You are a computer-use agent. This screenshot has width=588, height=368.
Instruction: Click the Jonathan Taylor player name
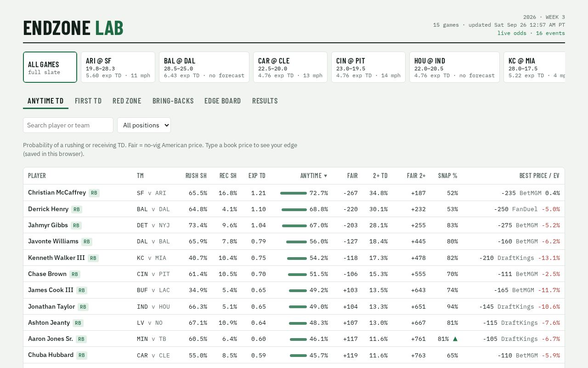(x=51, y=306)
